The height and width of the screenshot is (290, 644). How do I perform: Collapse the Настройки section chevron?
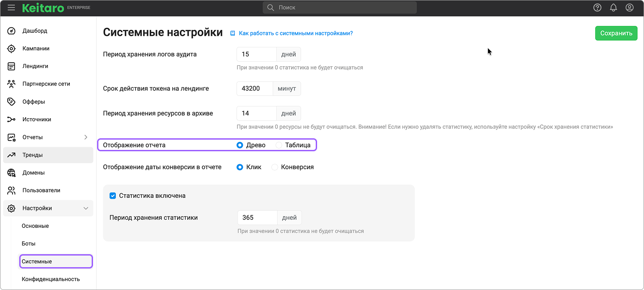[x=86, y=208]
